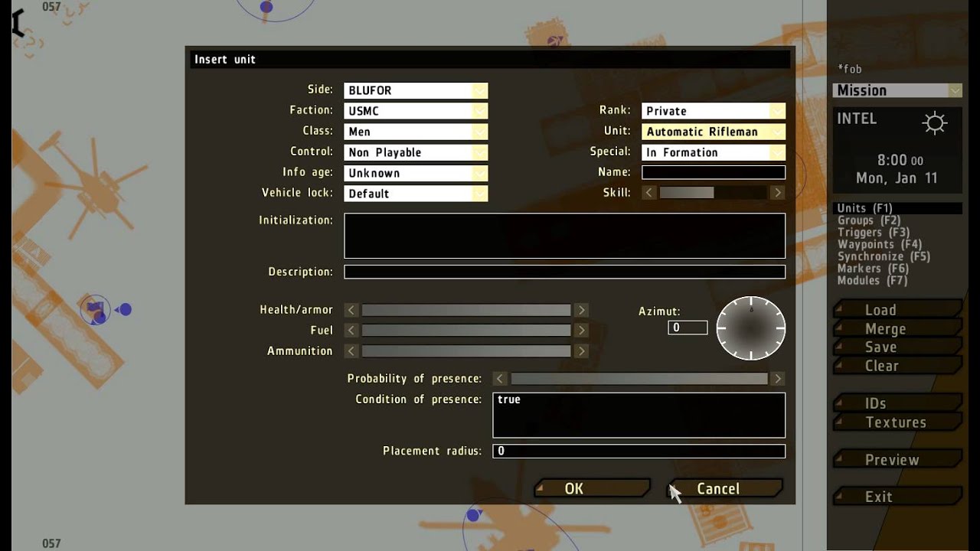Viewport: 980px width, 551px height.
Task: Select Modules (F7) mode
Action: point(873,281)
